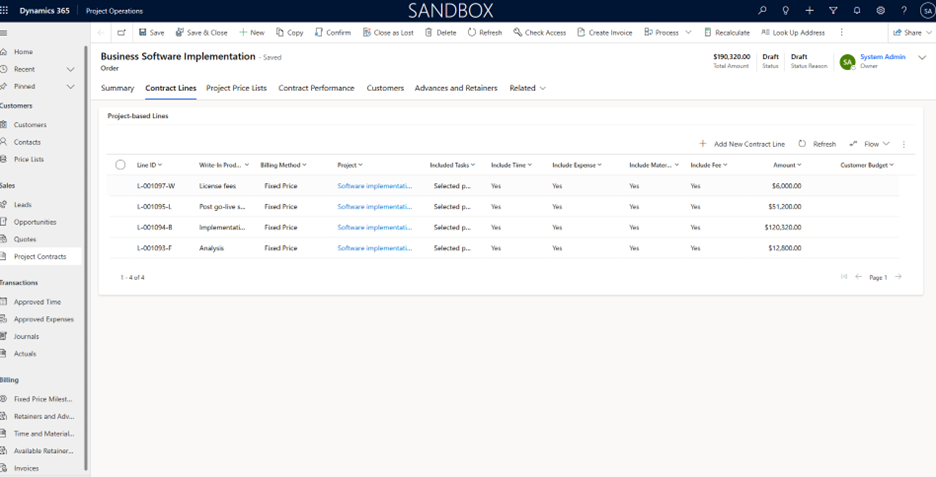Sort by the Amount column header
Screen dimensions: 936x477
click(x=785, y=165)
